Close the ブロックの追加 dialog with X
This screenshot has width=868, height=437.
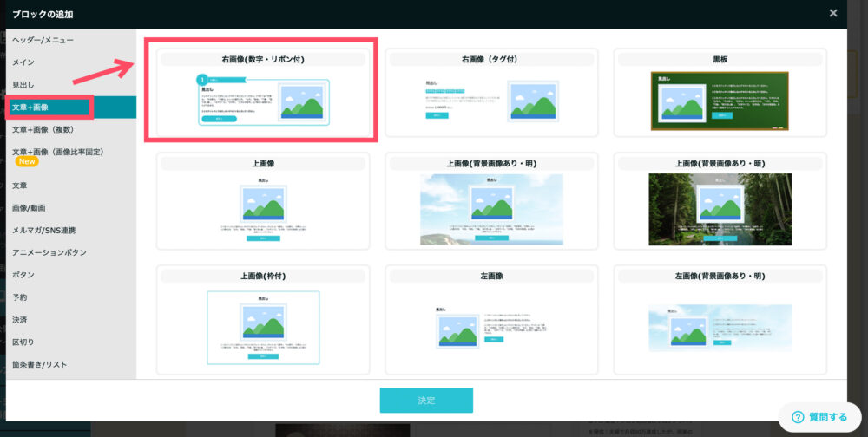pyautogui.click(x=833, y=13)
